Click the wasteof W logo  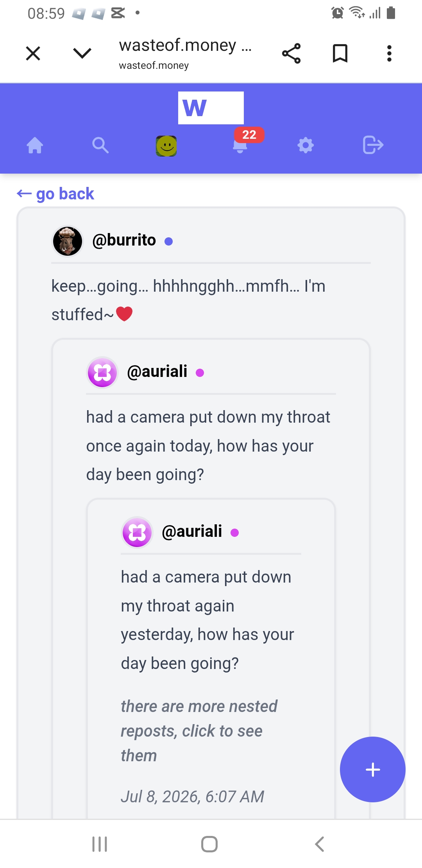(x=211, y=108)
